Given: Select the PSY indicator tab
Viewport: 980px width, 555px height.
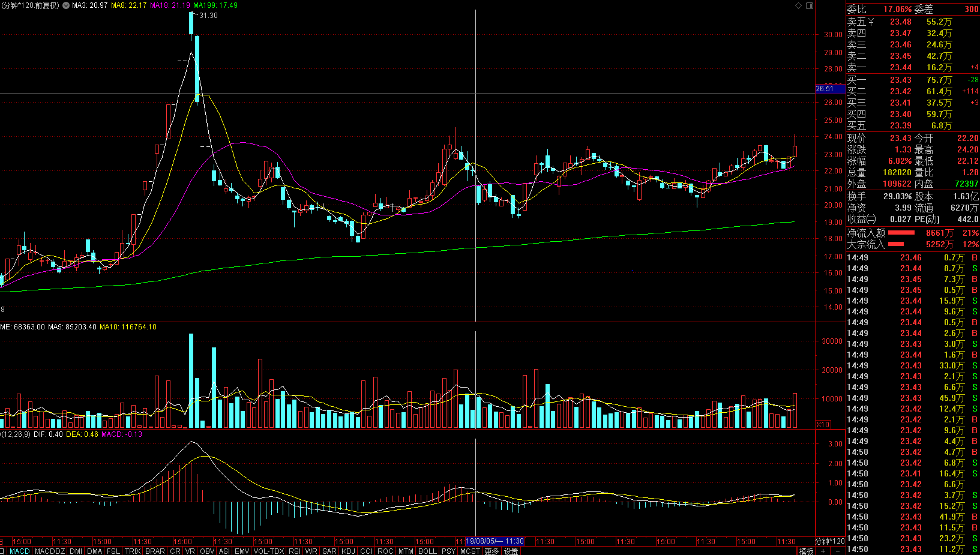Looking at the screenshot, I should pyautogui.click(x=448, y=551).
